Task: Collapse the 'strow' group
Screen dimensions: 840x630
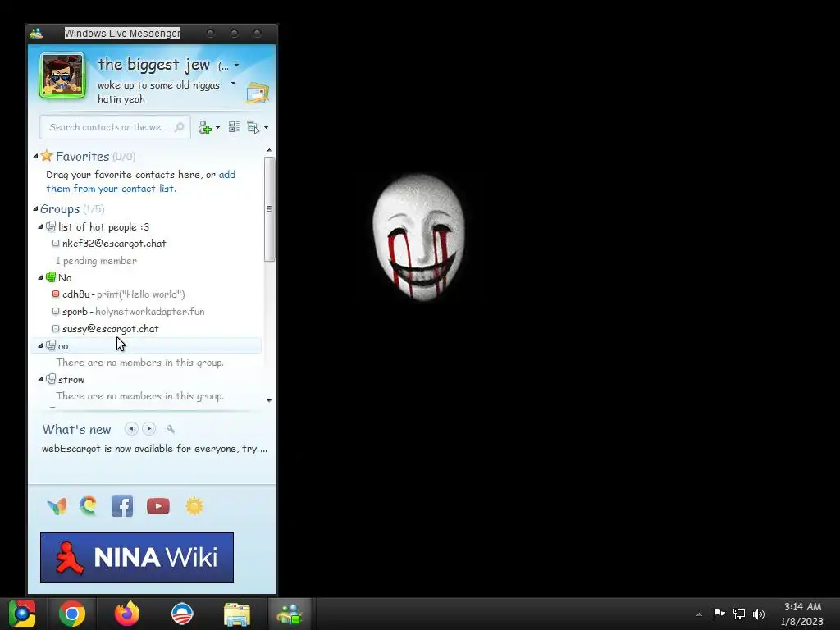Action: pyautogui.click(x=40, y=379)
